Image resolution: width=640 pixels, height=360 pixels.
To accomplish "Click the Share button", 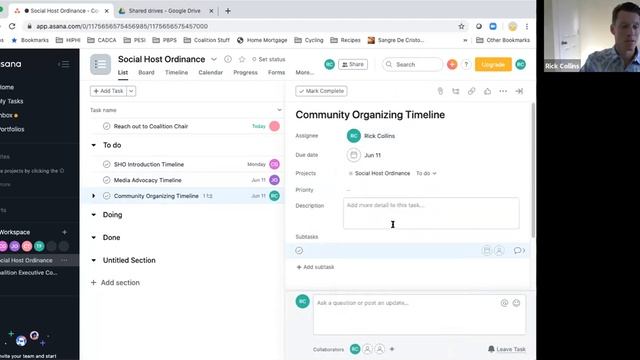I will (x=353, y=64).
